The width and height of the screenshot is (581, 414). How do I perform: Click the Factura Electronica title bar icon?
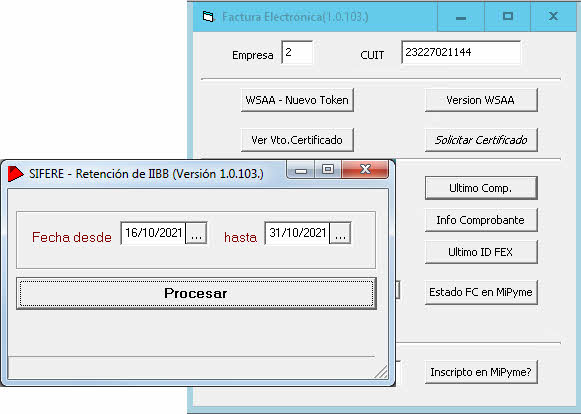point(208,17)
